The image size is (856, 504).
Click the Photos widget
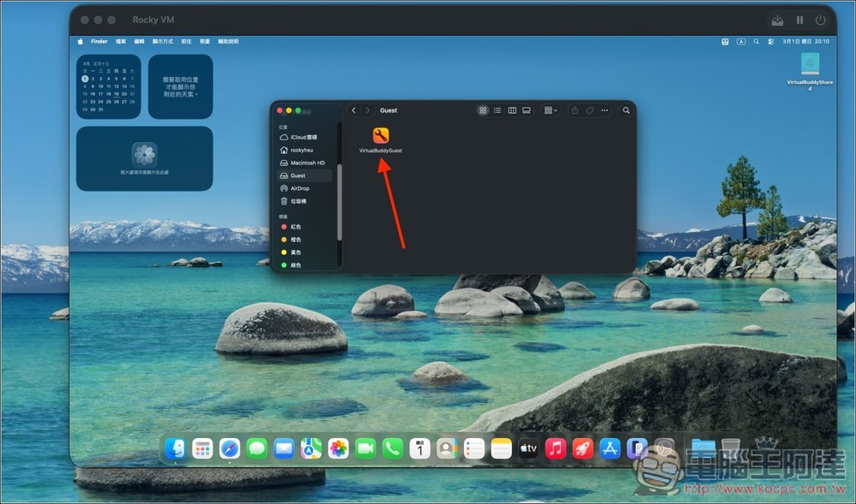tap(145, 158)
